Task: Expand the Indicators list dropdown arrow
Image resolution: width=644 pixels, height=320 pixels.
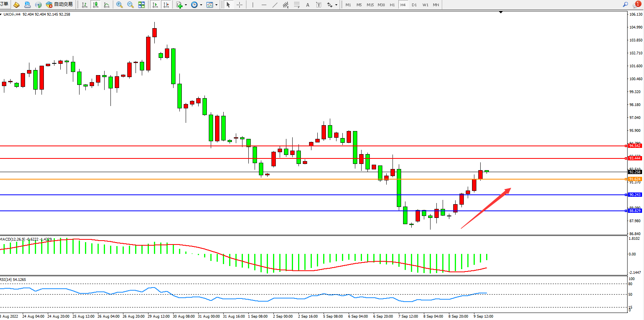Action: point(186,5)
